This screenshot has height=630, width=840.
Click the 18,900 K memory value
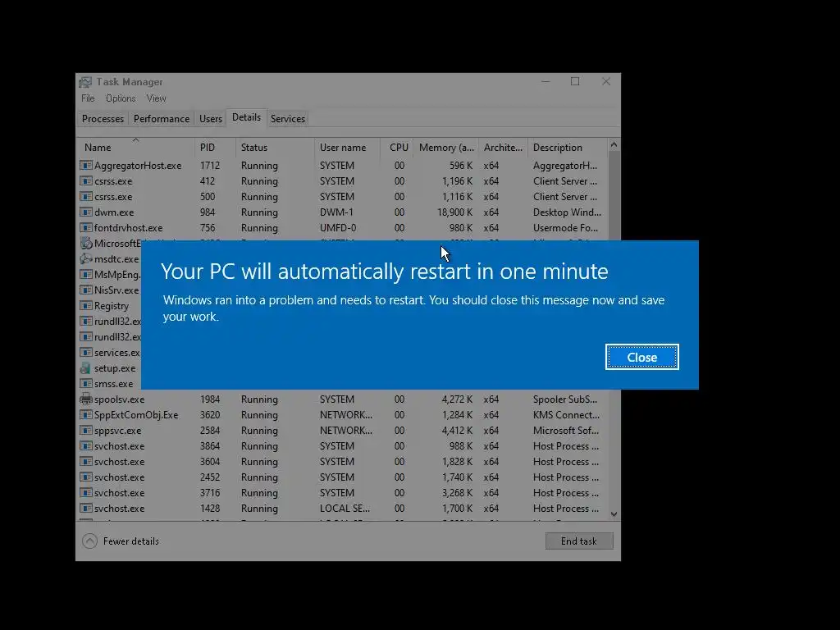pos(454,212)
